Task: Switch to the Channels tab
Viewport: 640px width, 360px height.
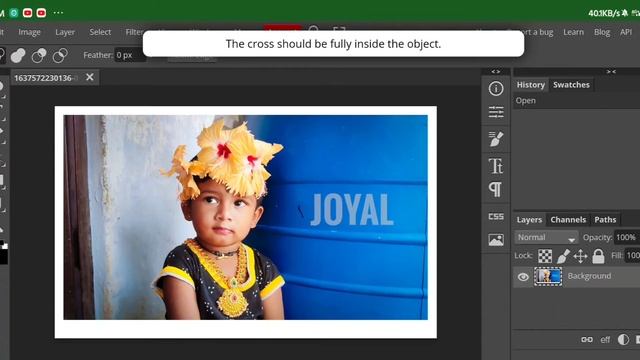Action: [568, 220]
